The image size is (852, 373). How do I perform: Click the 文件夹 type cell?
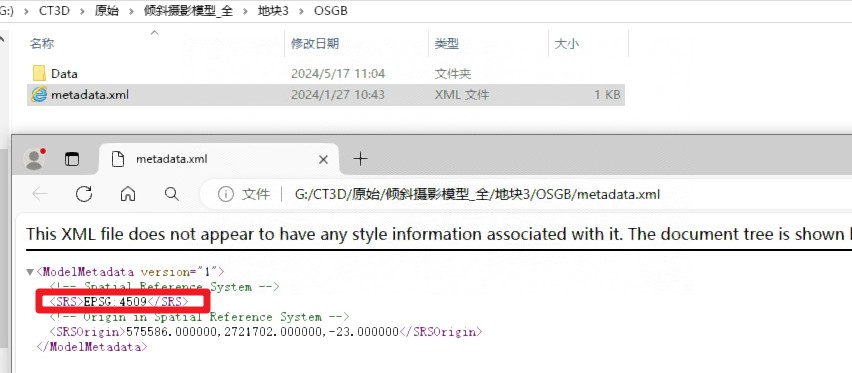tap(453, 73)
